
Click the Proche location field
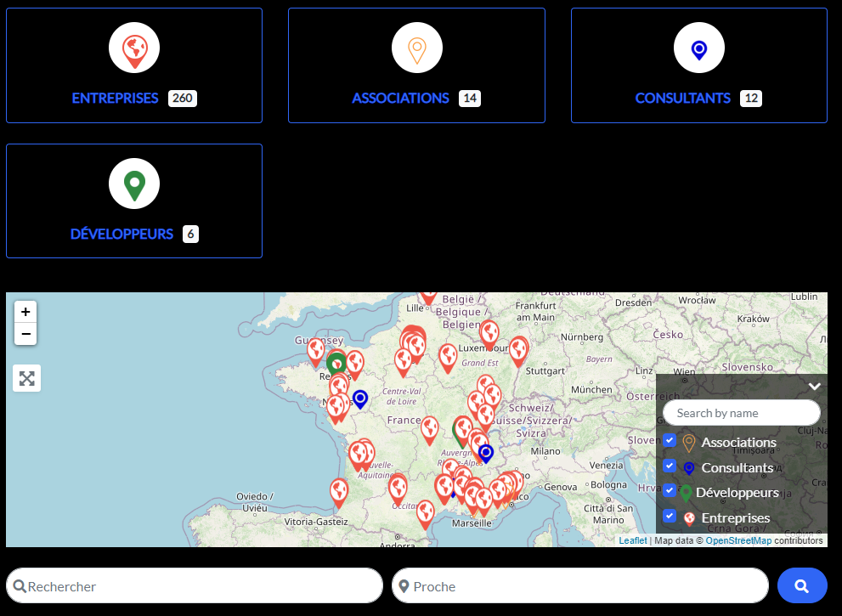pos(580,586)
